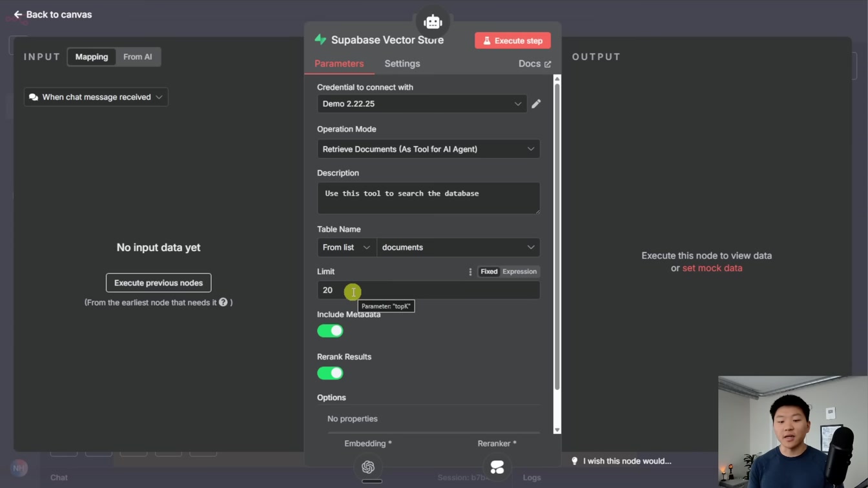
Task: Click the Limit input field
Action: tap(428, 290)
